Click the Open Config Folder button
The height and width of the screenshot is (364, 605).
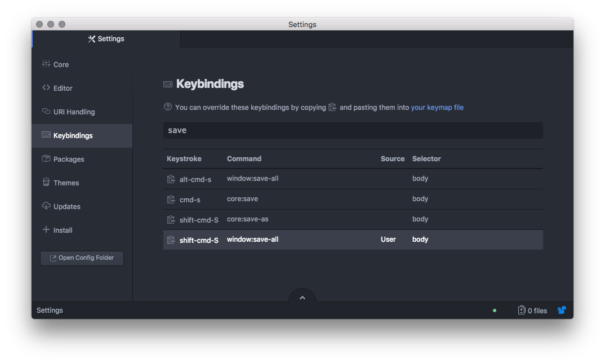click(82, 258)
